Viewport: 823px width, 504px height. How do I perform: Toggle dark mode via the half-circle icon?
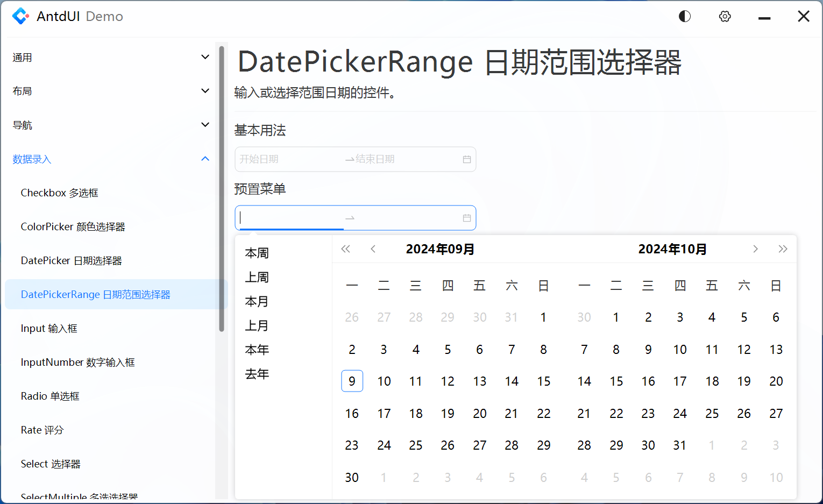point(684,16)
